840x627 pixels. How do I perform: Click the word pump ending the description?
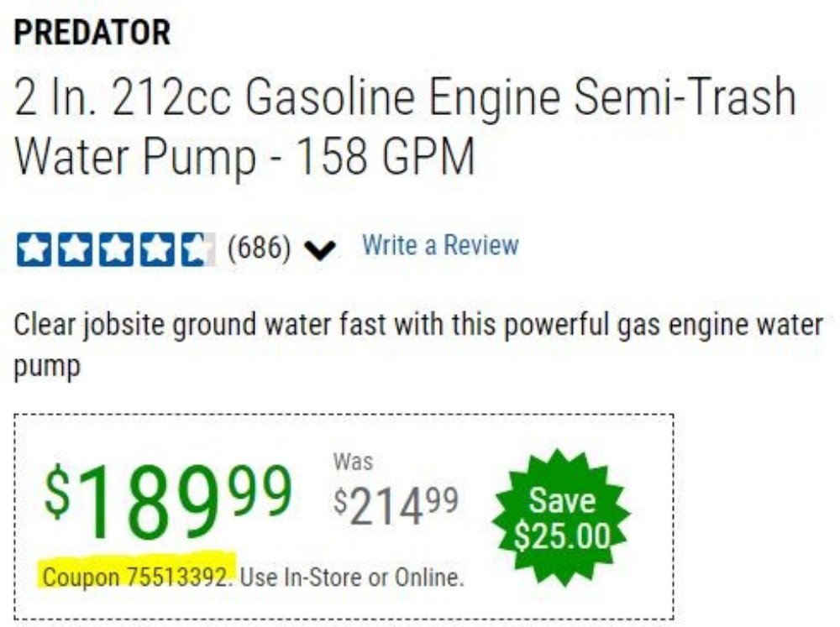tap(47, 368)
